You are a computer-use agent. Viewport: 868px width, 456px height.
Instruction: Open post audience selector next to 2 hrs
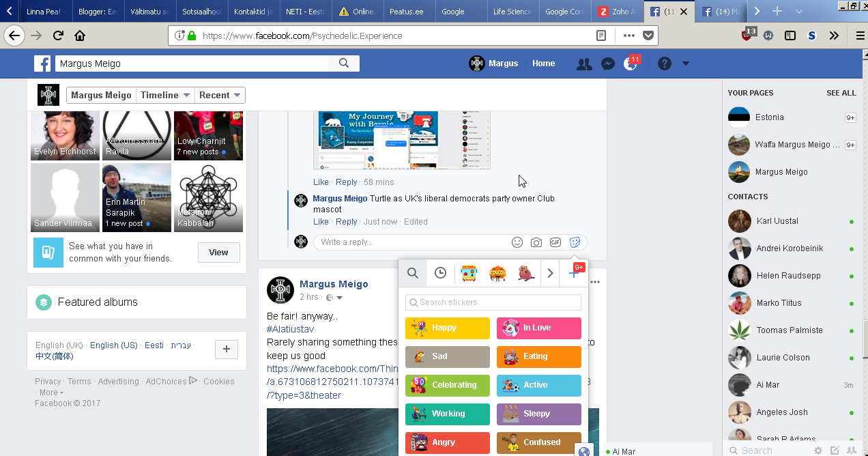coord(334,298)
